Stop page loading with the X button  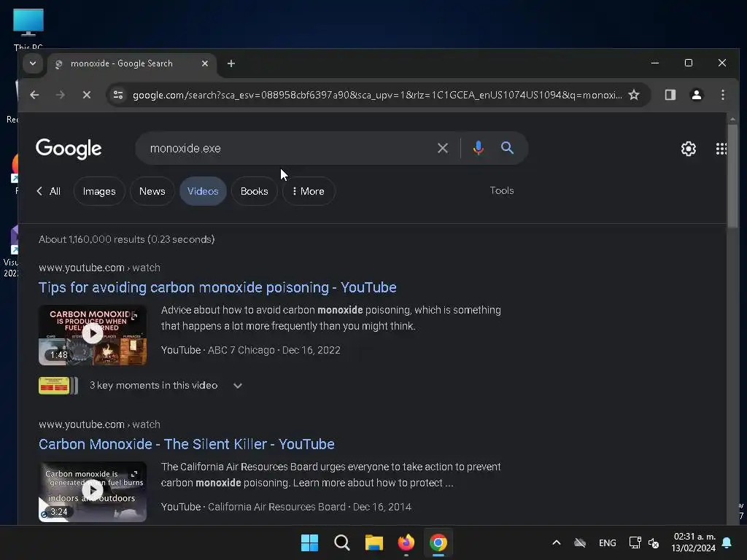[86, 95]
